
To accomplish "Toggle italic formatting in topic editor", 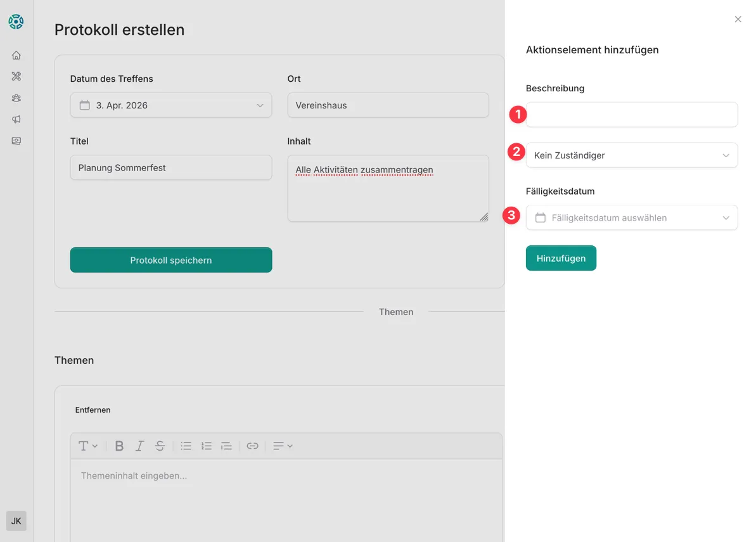I will pos(139,446).
